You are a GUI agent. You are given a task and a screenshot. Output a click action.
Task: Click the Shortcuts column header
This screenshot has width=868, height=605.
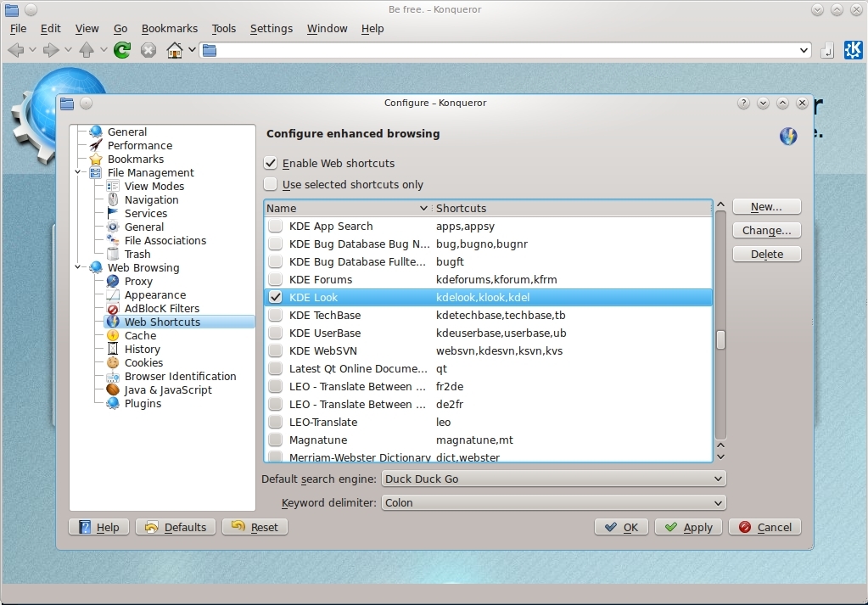pos(573,208)
